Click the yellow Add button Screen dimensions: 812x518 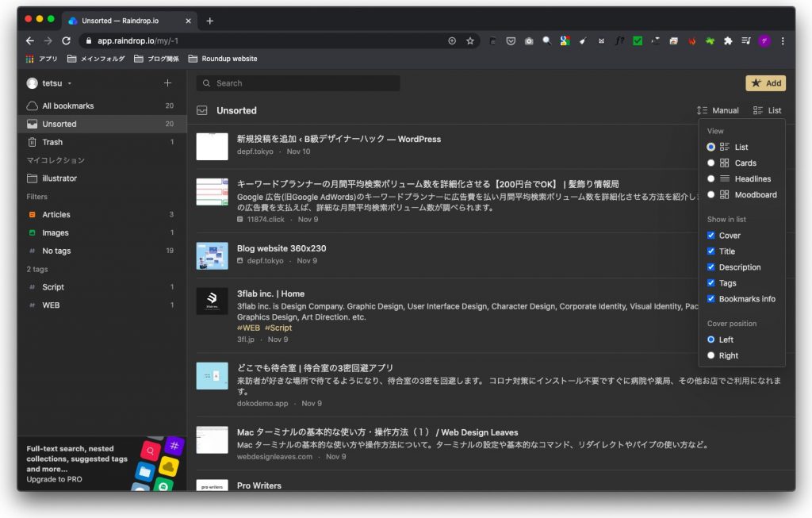pyautogui.click(x=765, y=82)
